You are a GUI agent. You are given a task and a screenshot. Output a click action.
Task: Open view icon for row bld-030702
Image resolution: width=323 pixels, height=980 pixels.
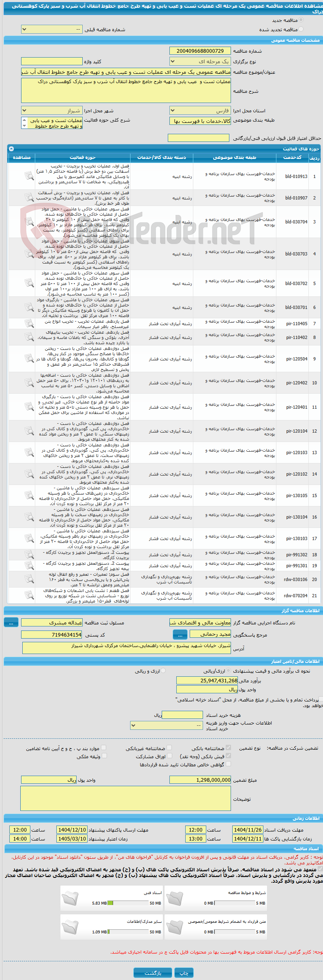tap(29, 283)
